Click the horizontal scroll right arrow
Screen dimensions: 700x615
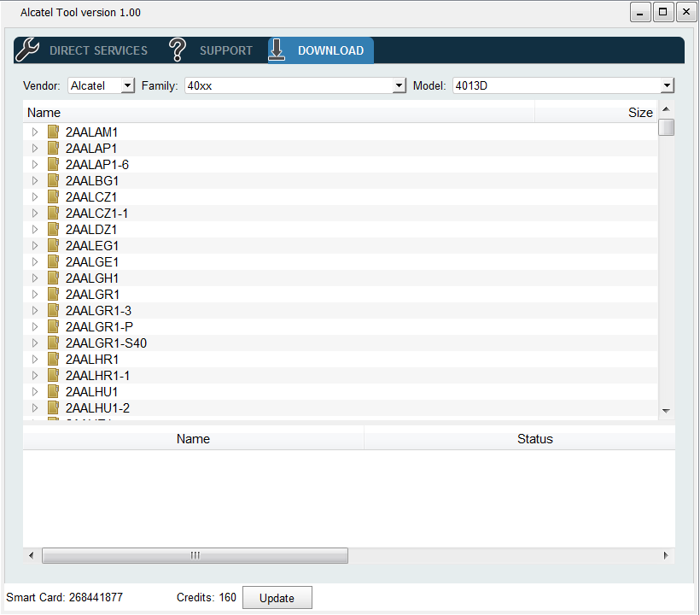point(666,555)
